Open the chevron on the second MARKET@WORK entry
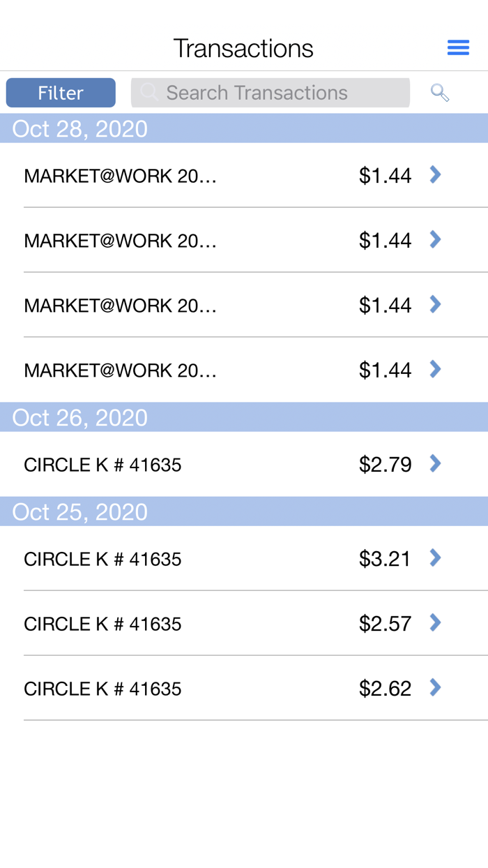The height and width of the screenshot is (868, 488). [434, 239]
